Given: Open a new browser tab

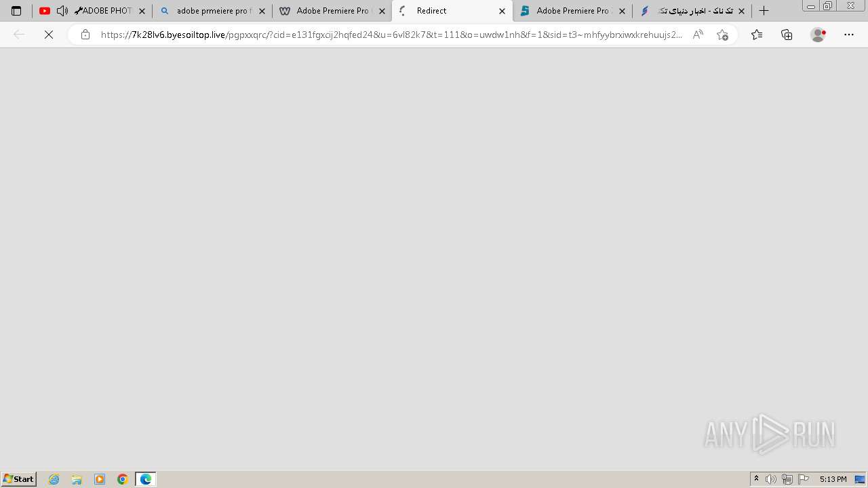Looking at the screenshot, I should point(764,11).
